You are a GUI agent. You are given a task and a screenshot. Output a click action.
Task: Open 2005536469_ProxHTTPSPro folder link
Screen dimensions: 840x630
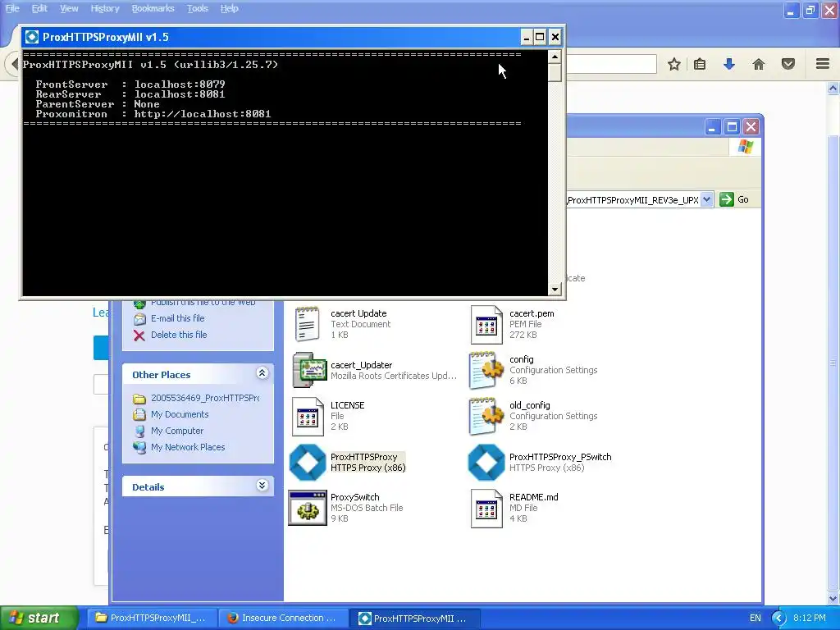pyautogui.click(x=205, y=398)
